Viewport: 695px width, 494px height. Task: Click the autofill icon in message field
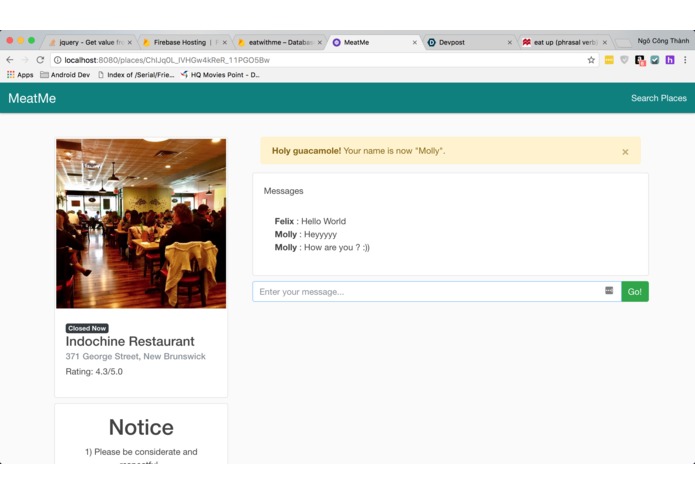pyautogui.click(x=609, y=290)
